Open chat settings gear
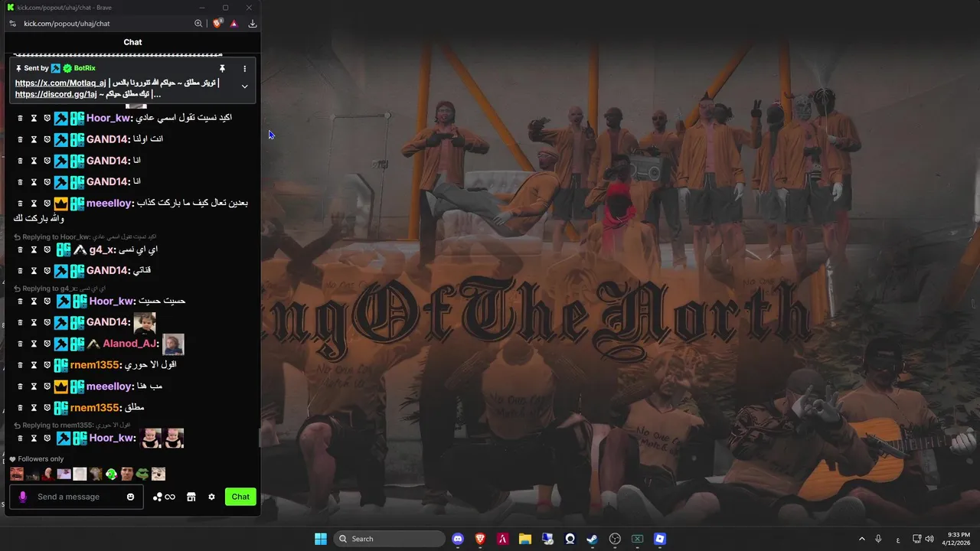980x551 pixels. point(212,497)
